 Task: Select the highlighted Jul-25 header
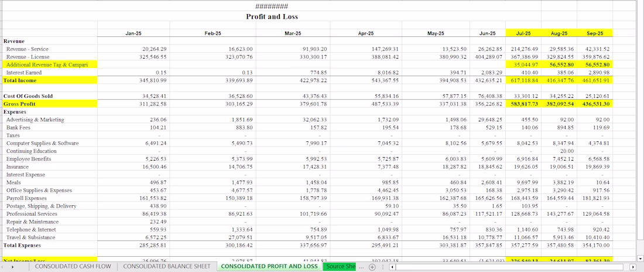pos(523,33)
